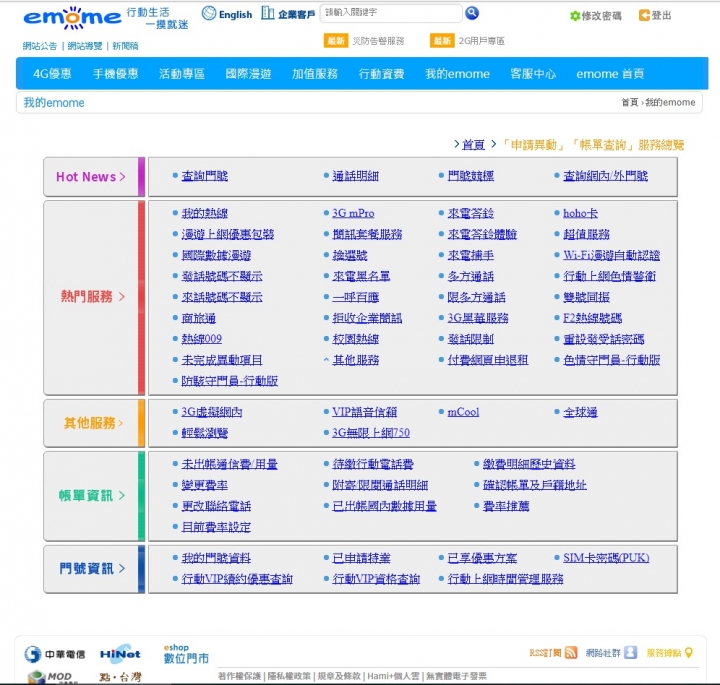Screen dimensions: 720x685
Task: Open 網站導覽 link
Action: tap(85, 46)
